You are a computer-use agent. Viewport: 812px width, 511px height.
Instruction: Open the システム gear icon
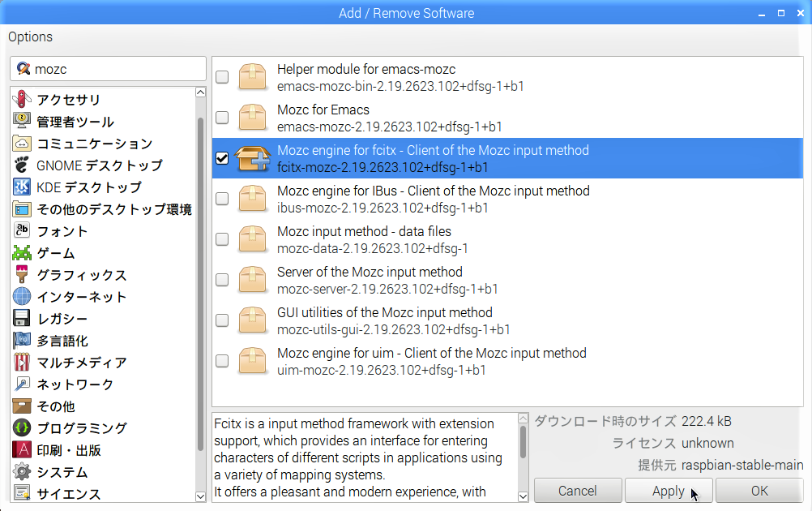pyautogui.click(x=22, y=471)
